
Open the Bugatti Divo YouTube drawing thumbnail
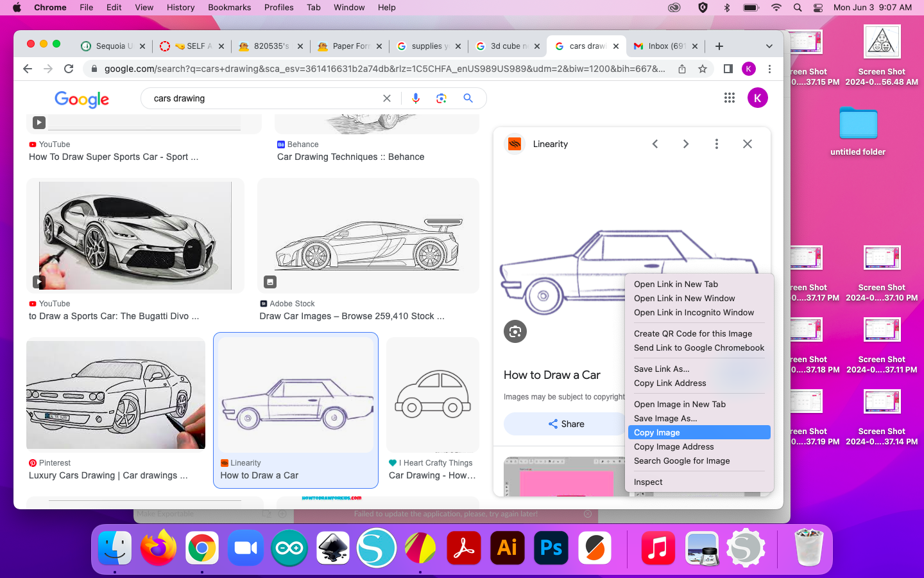click(135, 236)
